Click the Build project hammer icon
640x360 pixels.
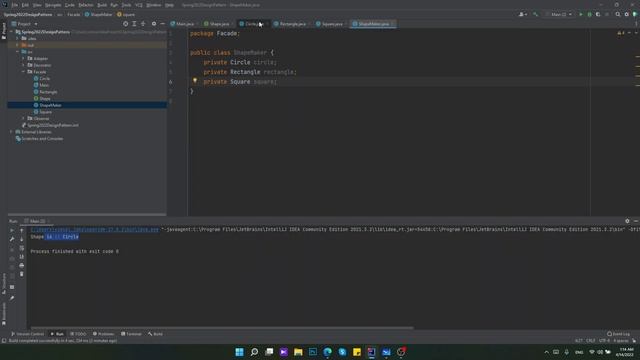[x=535, y=14]
